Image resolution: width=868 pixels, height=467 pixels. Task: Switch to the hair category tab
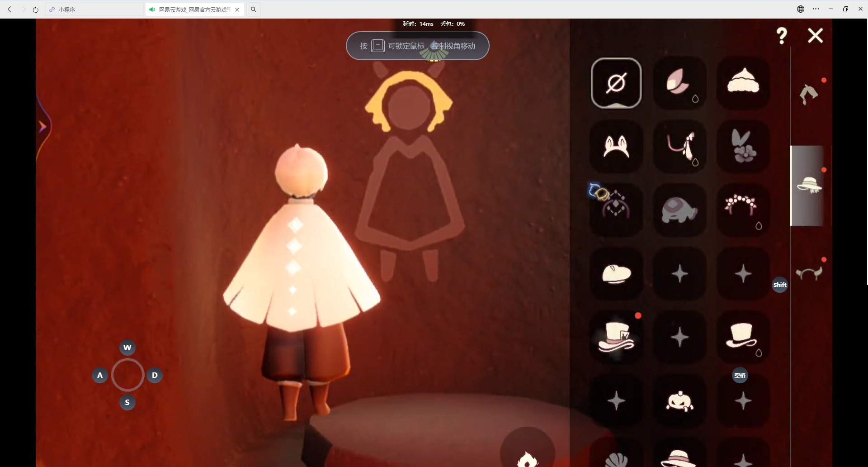click(x=809, y=94)
